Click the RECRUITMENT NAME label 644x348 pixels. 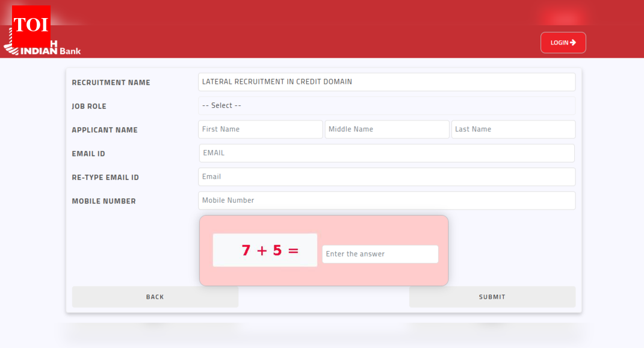pos(111,82)
